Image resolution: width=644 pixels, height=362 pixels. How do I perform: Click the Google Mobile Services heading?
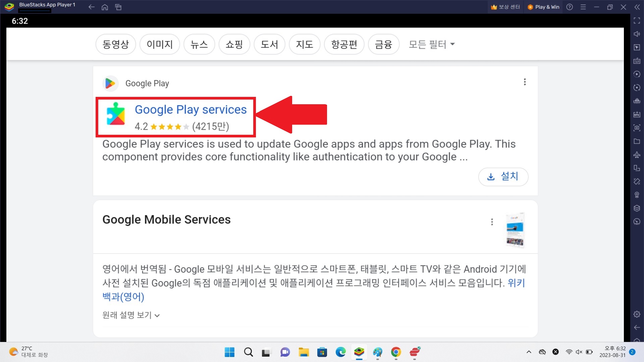(x=166, y=220)
